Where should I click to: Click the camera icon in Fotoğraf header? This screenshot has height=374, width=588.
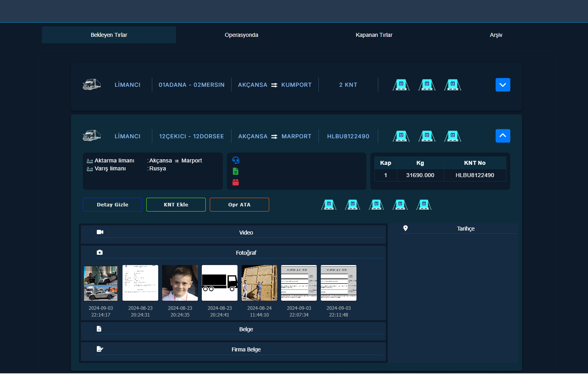coord(100,252)
